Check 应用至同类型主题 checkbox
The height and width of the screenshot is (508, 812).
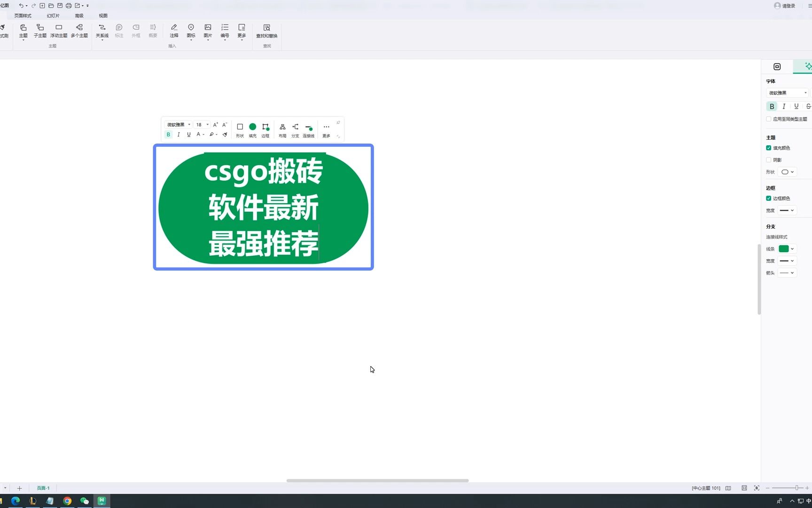coord(769,119)
